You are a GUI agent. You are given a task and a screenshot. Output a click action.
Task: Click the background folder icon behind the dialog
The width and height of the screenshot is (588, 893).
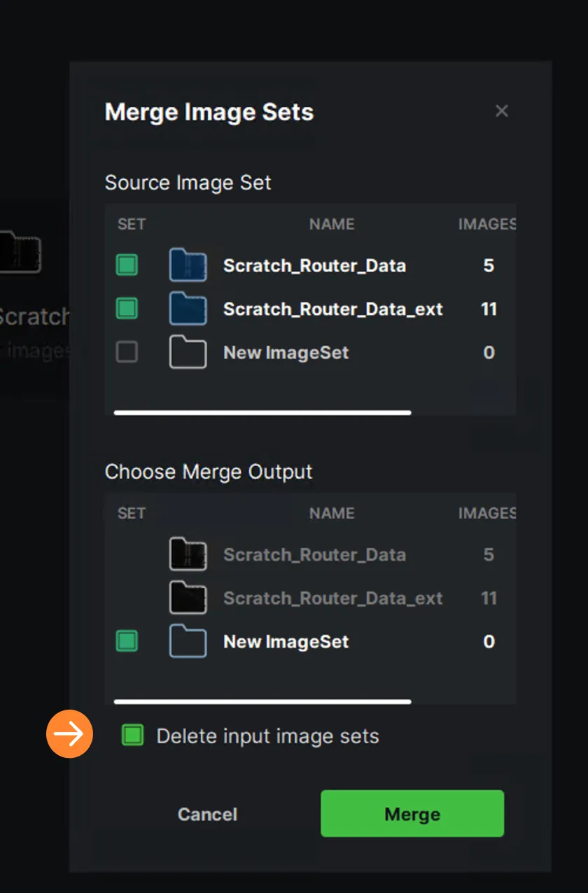(20, 252)
